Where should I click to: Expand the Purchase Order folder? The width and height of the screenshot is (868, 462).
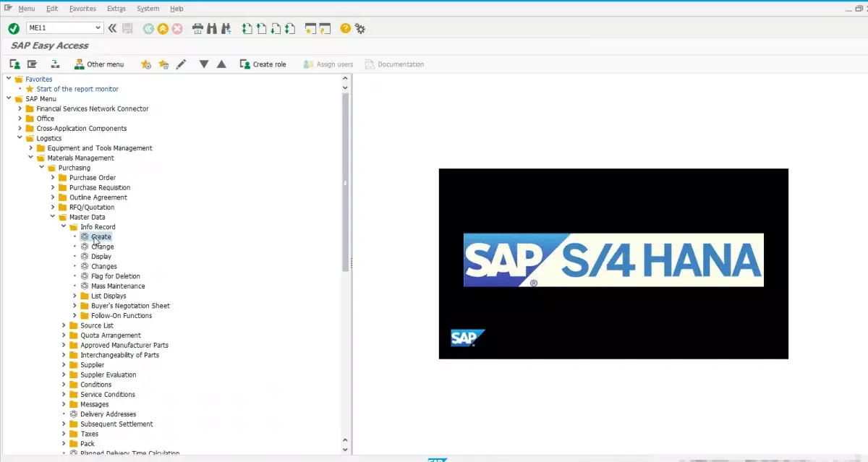(x=53, y=178)
